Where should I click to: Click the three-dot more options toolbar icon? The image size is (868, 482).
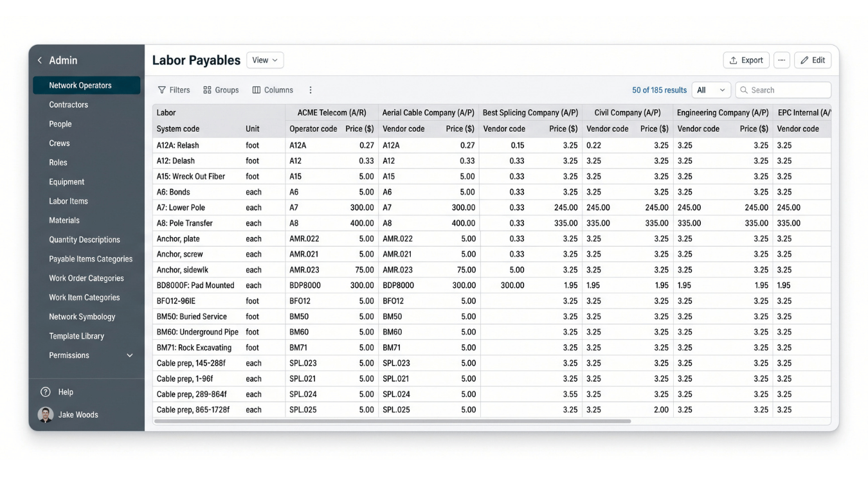[x=311, y=90]
